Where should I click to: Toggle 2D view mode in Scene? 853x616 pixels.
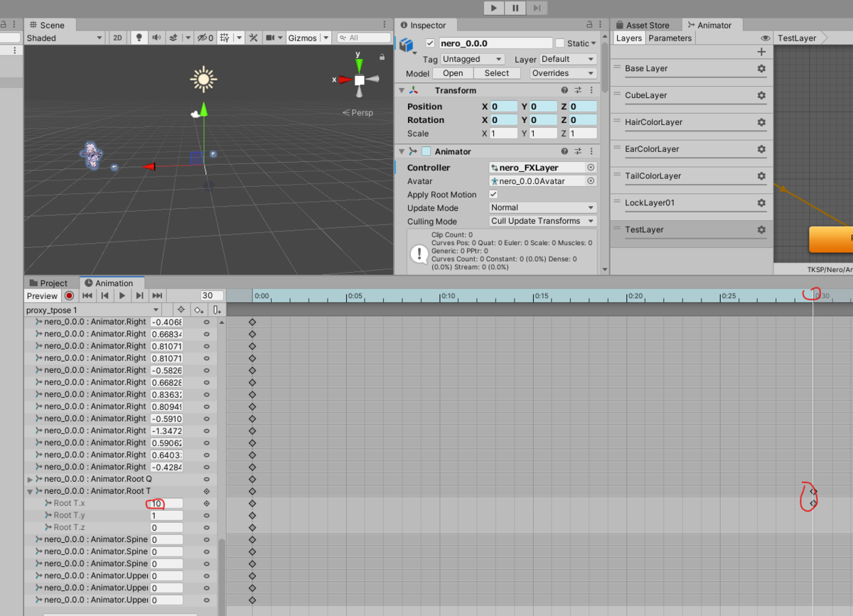[x=117, y=38]
